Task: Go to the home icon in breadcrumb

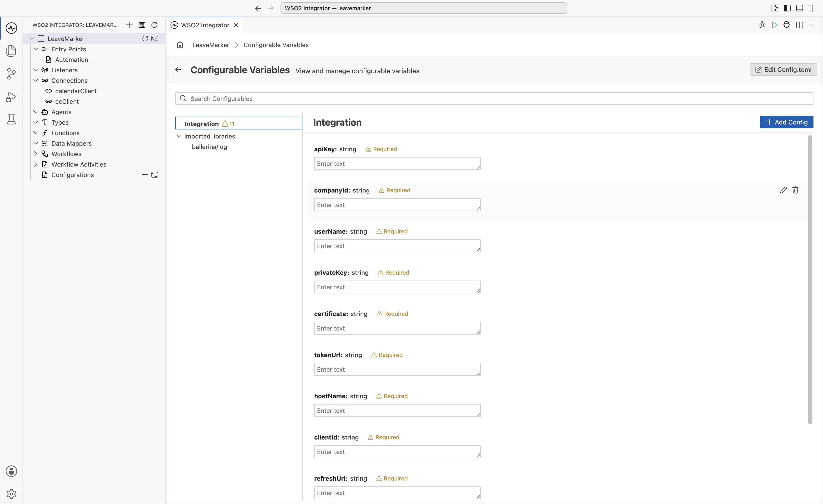Action: (x=180, y=45)
